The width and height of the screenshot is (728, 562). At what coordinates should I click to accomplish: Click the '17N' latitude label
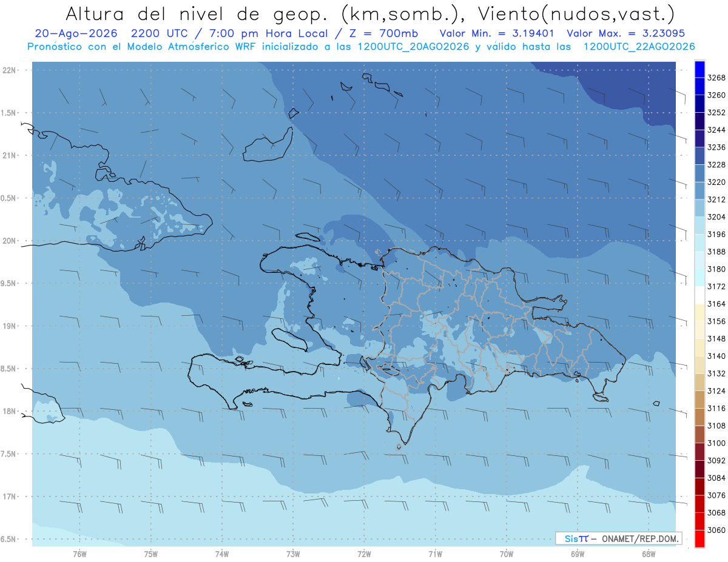click(x=10, y=497)
